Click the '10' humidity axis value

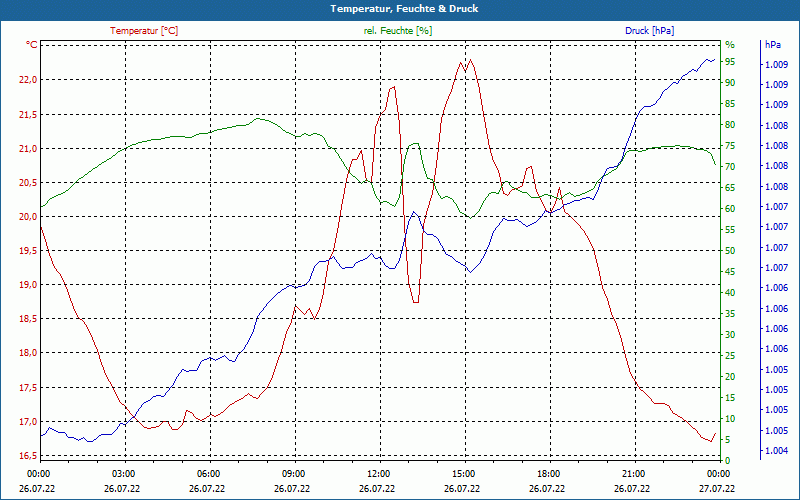730,419
